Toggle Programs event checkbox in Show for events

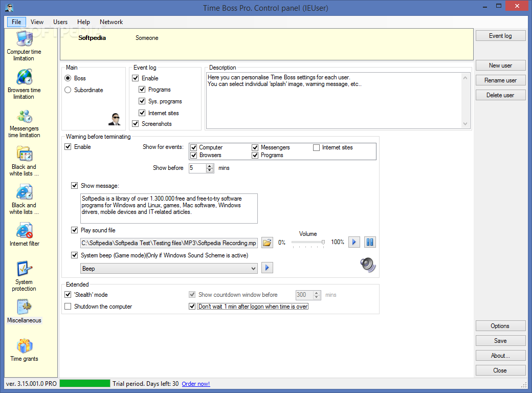255,155
